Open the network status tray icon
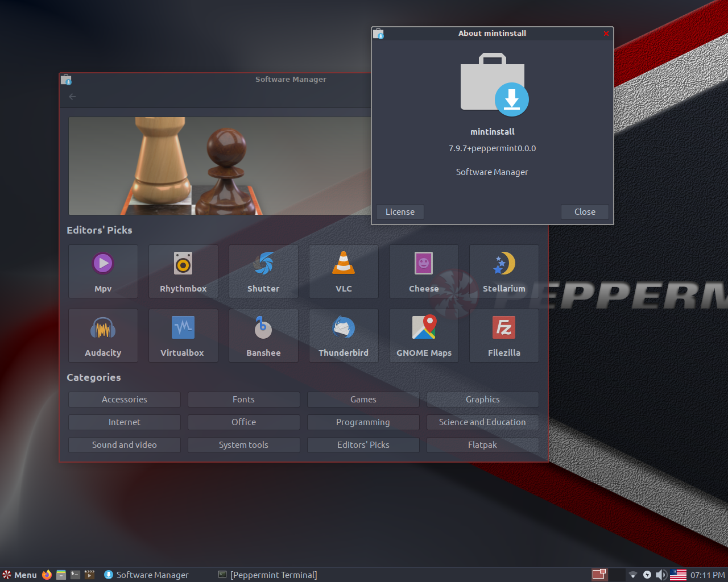 (x=632, y=575)
